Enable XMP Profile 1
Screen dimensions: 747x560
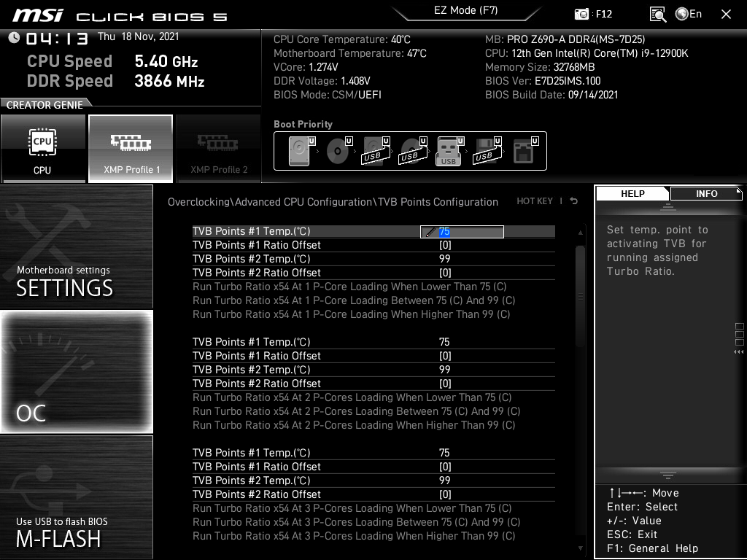click(131, 149)
